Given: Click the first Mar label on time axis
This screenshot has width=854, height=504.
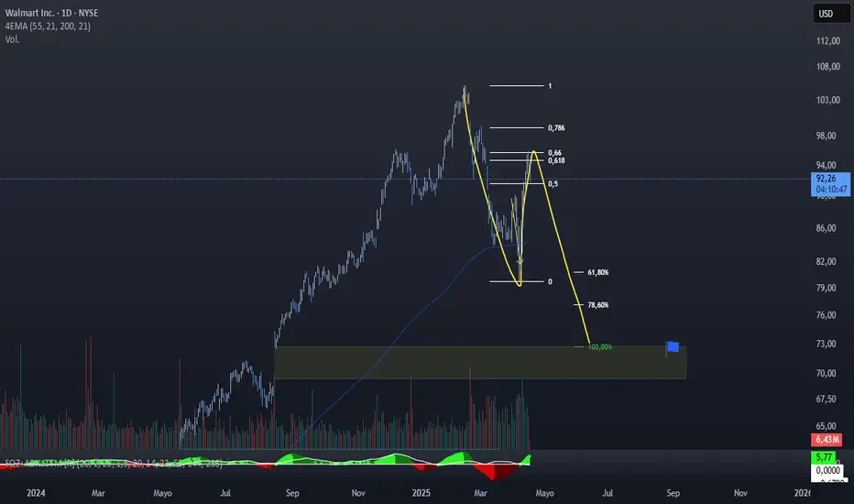Looking at the screenshot, I should click(x=98, y=493).
